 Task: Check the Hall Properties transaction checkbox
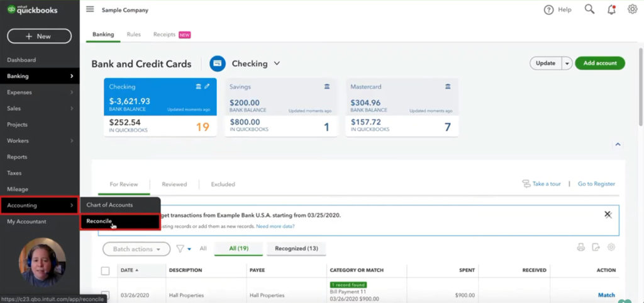coord(105,295)
